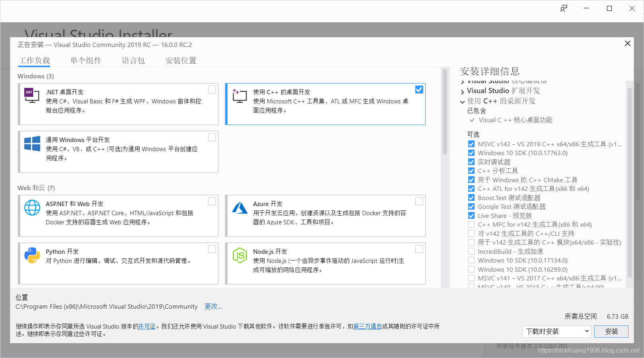Click the Azure development icon
Image resolution: width=644 pixels, height=358 pixels.
[x=239, y=208]
